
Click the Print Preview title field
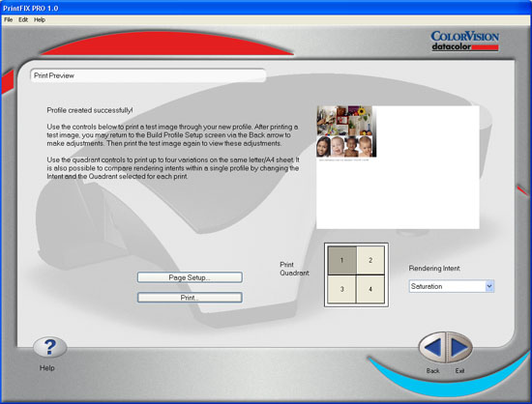click(148, 75)
